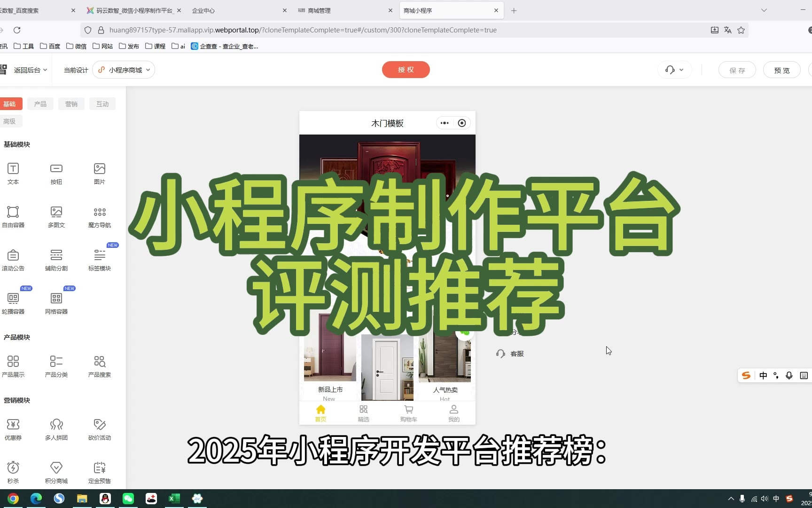Viewport: 812px width, 508px height.
Task: Open the 客服 customer service entry
Action: pos(510,354)
